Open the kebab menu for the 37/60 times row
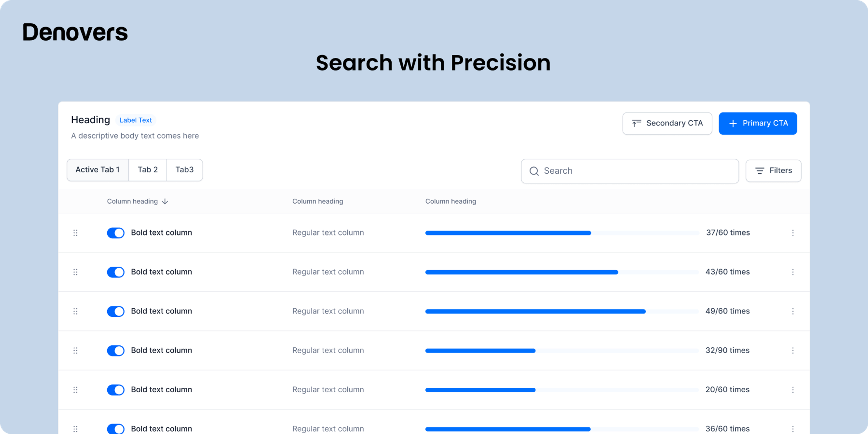868x434 pixels. click(793, 233)
